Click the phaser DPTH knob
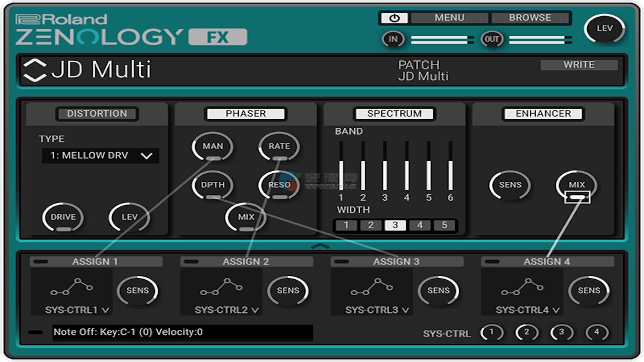 [x=213, y=185]
